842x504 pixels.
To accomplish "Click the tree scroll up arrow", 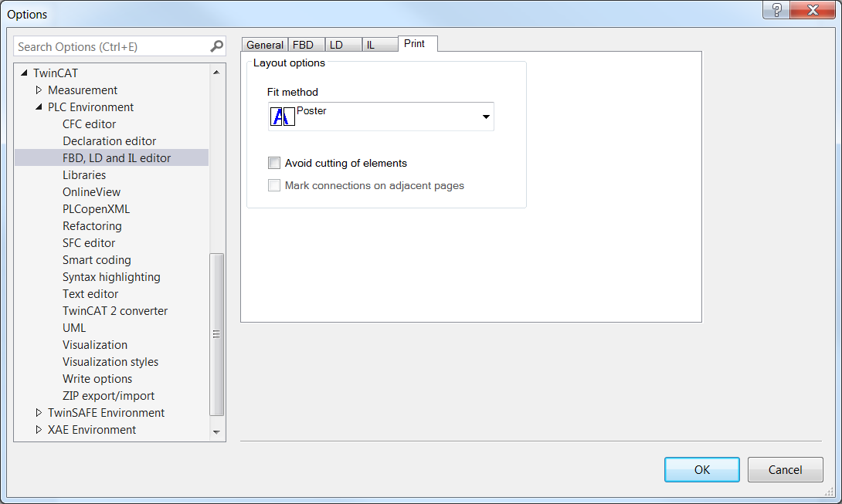I will click(x=216, y=72).
